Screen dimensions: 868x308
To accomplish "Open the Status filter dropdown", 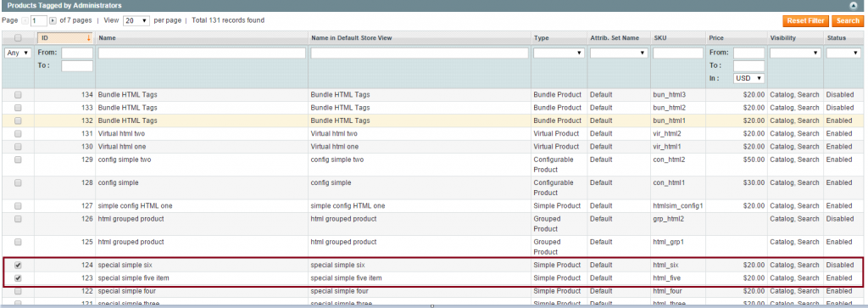I will 843,53.
